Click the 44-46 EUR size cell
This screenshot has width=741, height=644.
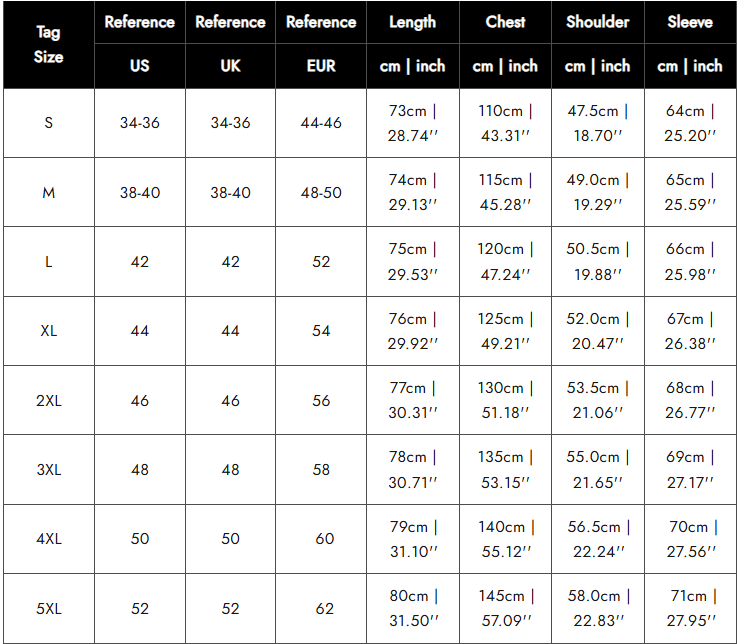321,123
